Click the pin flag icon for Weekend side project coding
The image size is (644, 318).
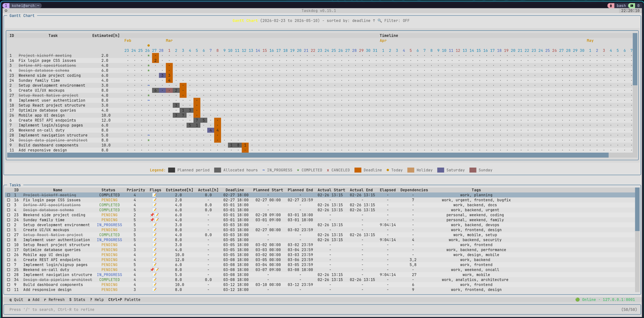152,215
